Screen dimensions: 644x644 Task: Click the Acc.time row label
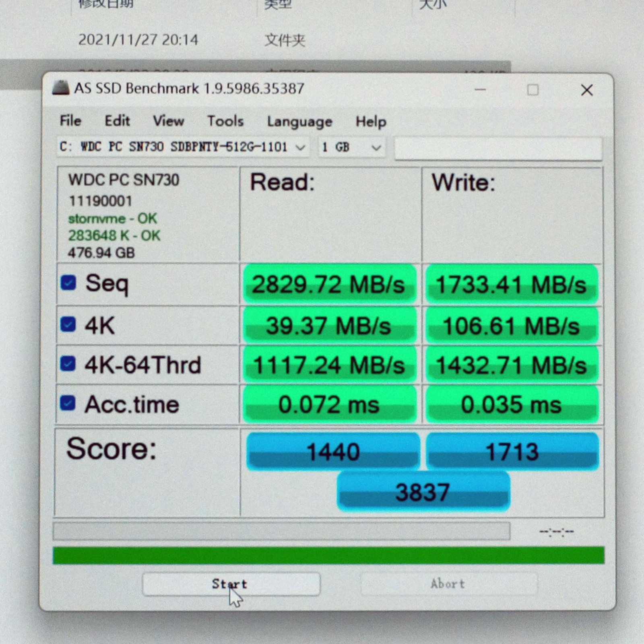(x=132, y=404)
